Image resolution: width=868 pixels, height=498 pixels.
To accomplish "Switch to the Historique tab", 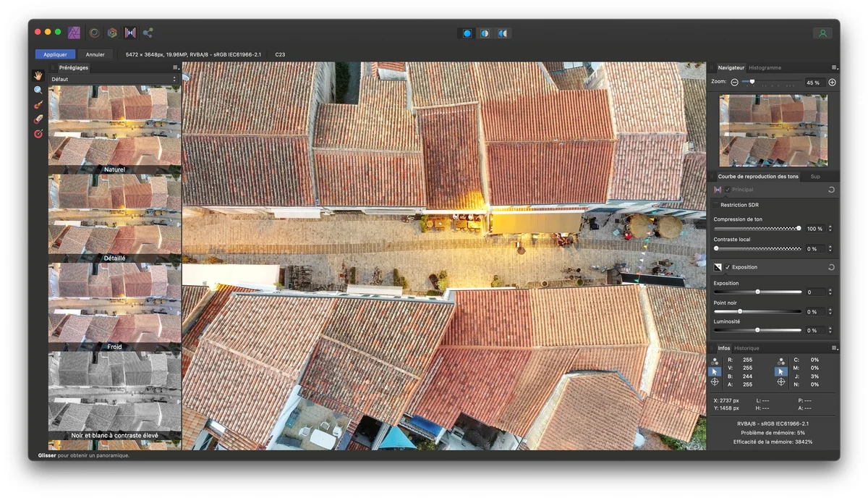I will pyautogui.click(x=746, y=348).
